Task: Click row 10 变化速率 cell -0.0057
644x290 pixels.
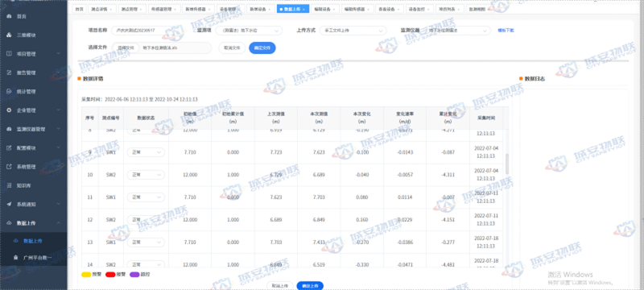Action: pyautogui.click(x=405, y=175)
